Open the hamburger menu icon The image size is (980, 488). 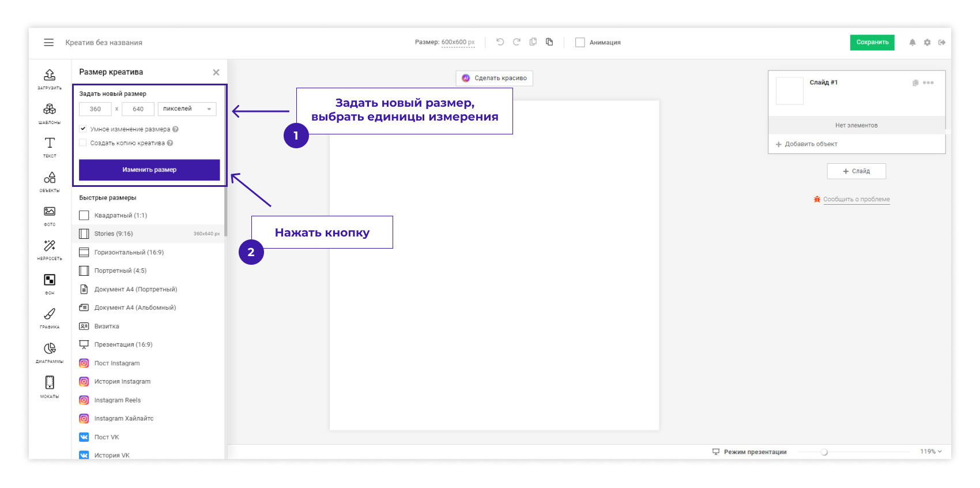[49, 42]
